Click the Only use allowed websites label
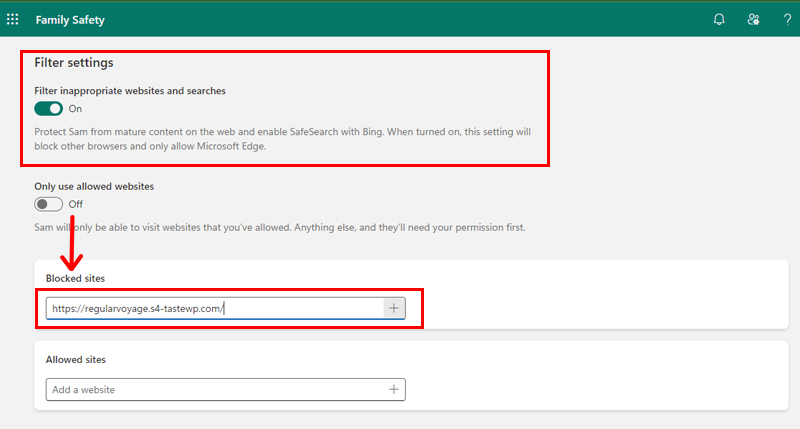Image resolution: width=800 pixels, height=429 pixels. 94,187
